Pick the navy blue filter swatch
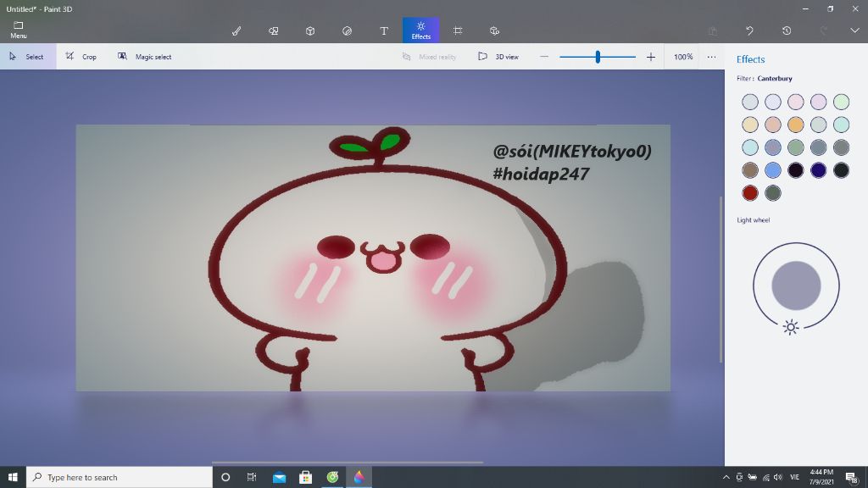Viewport: 868px width, 488px height. [818, 169]
